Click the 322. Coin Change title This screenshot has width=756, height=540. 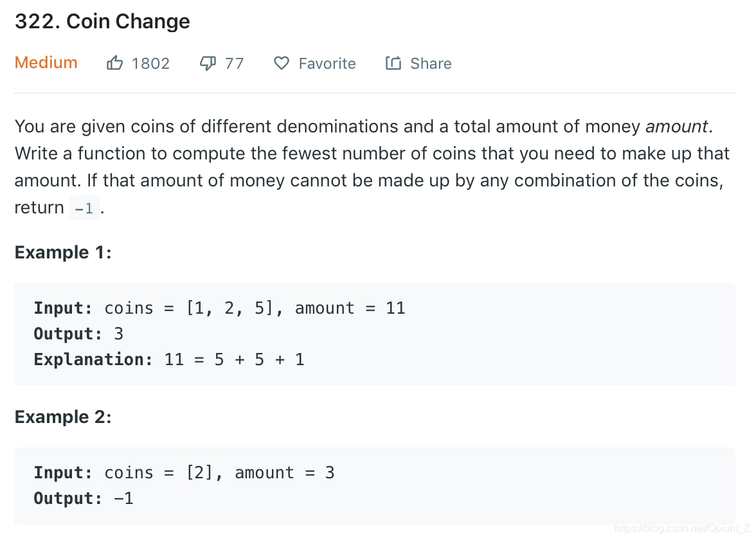(102, 21)
